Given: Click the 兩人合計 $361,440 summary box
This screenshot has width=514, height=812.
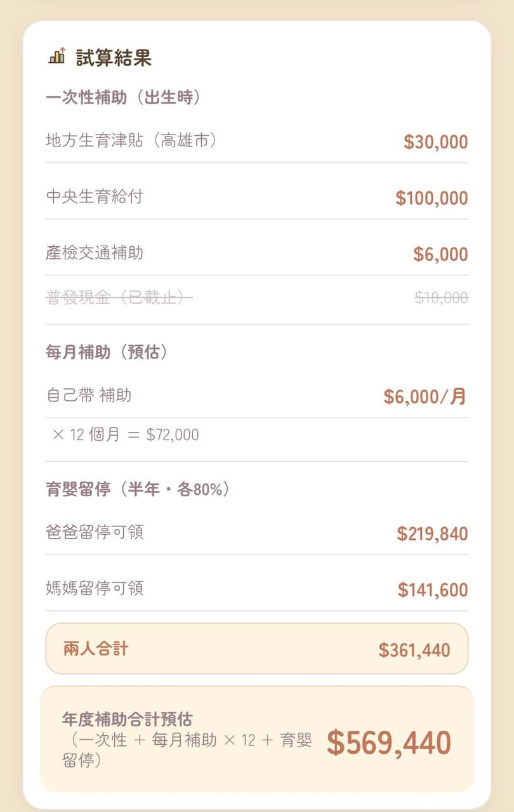Looking at the screenshot, I should tap(257, 648).
